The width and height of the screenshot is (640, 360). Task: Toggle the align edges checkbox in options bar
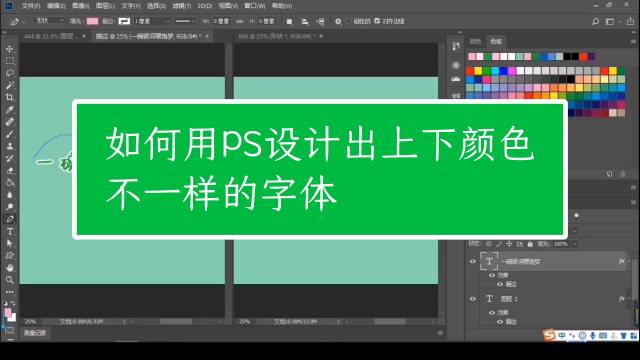(x=377, y=21)
